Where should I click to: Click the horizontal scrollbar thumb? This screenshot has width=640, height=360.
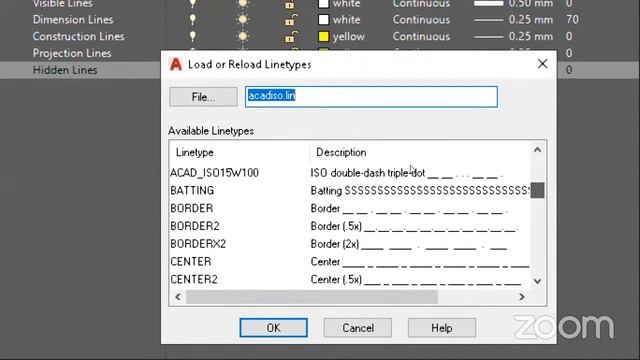click(312, 297)
